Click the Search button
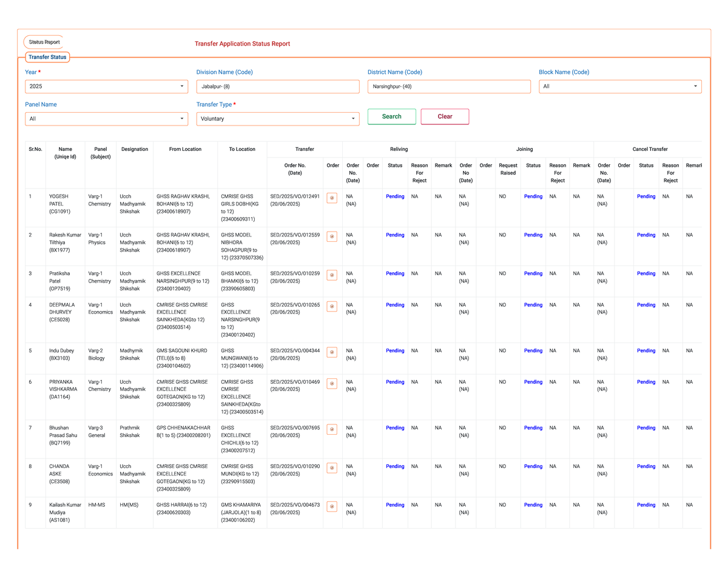The image size is (728, 562). (392, 116)
